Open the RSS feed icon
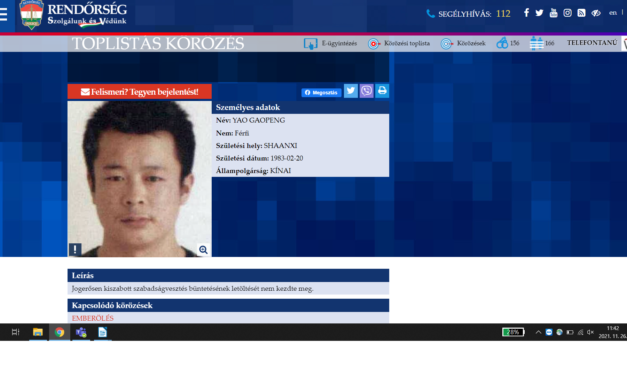Screen dimensions: 627x376 point(581,13)
